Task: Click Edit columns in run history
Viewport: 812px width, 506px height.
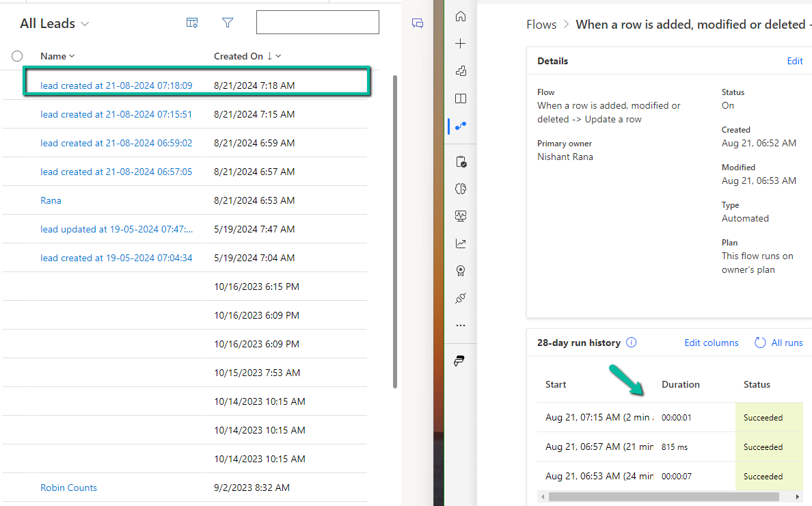Action: pyautogui.click(x=711, y=342)
